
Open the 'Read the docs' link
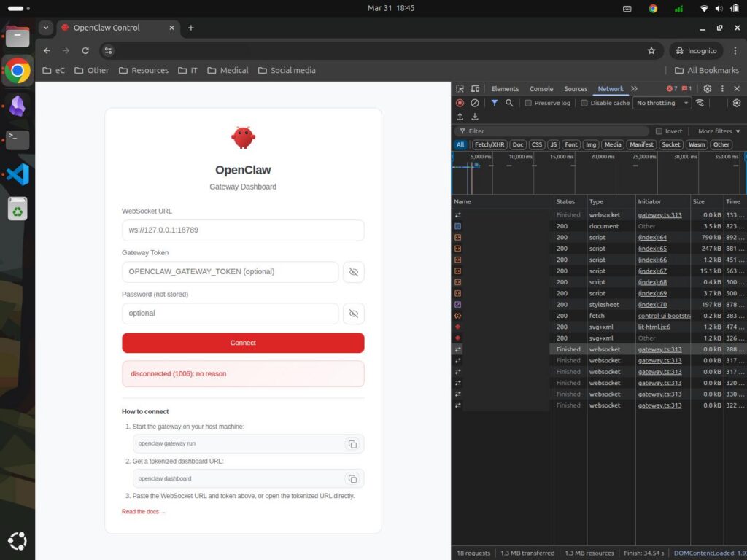point(140,511)
